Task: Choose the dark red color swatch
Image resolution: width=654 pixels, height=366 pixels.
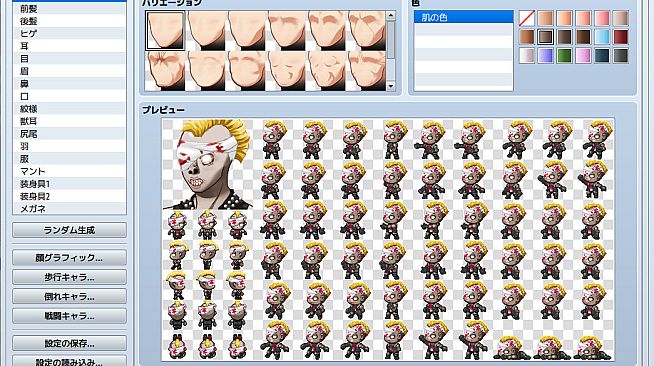Action: point(621,37)
